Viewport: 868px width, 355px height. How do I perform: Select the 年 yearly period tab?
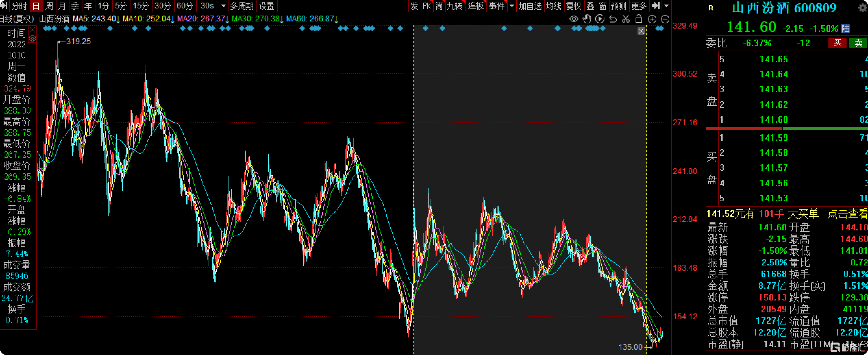point(88,6)
